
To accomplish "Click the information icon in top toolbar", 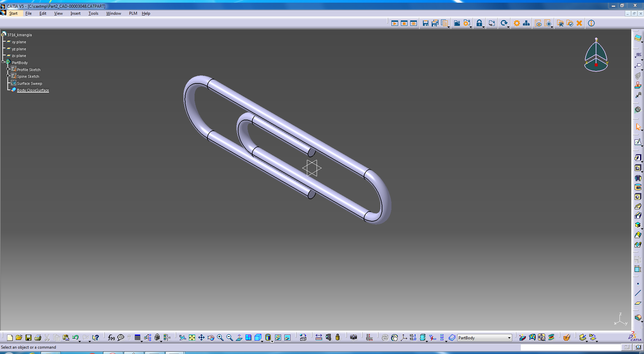I will tap(591, 23).
